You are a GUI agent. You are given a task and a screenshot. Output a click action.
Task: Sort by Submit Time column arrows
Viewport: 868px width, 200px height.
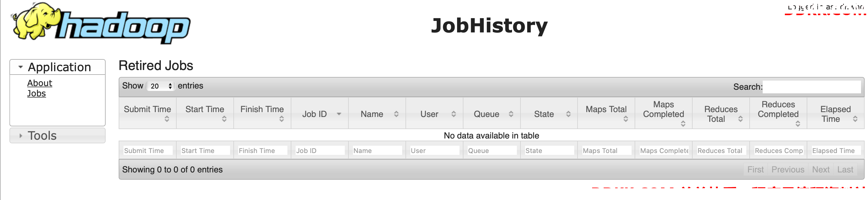click(167, 119)
